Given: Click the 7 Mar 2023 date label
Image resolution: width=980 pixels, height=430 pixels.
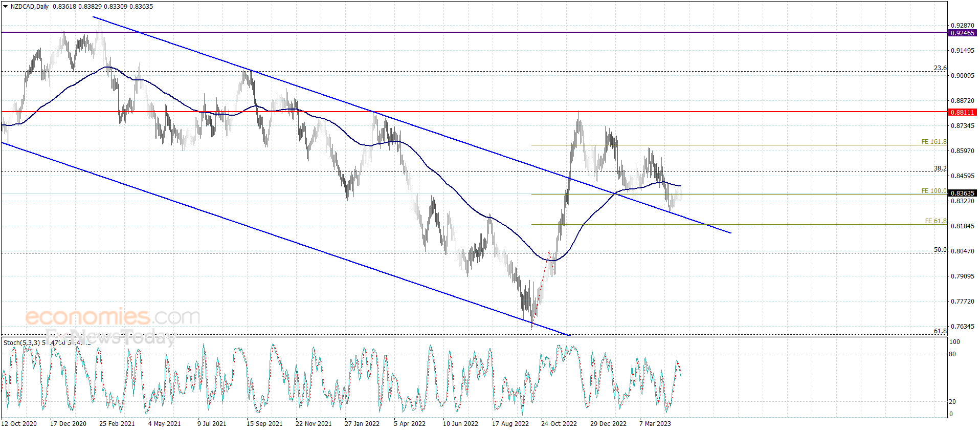Looking at the screenshot, I should (655, 423).
